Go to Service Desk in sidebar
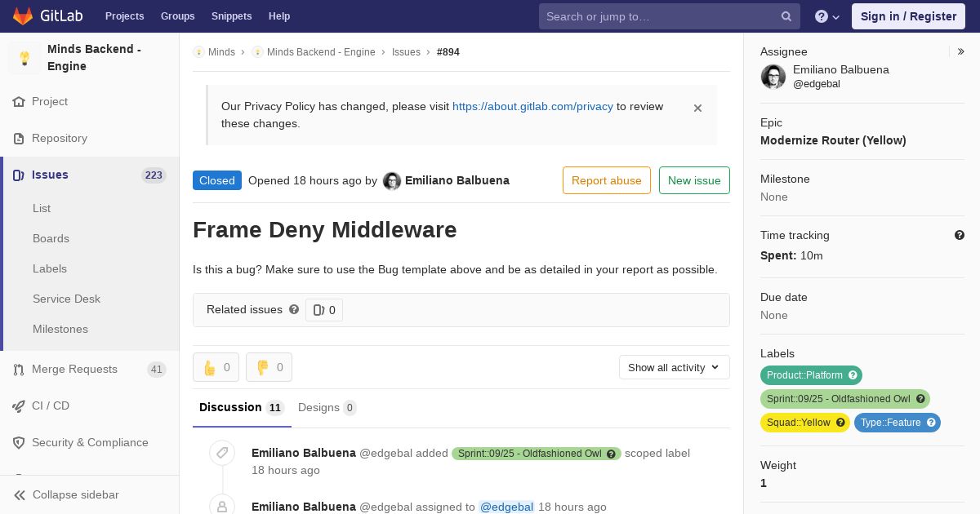980x514 pixels. click(66, 299)
